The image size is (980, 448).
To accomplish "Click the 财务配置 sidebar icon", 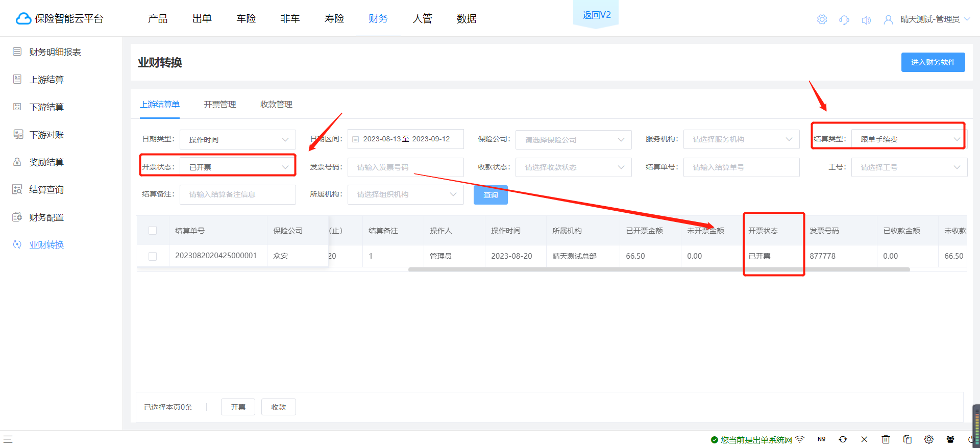I will tap(17, 217).
